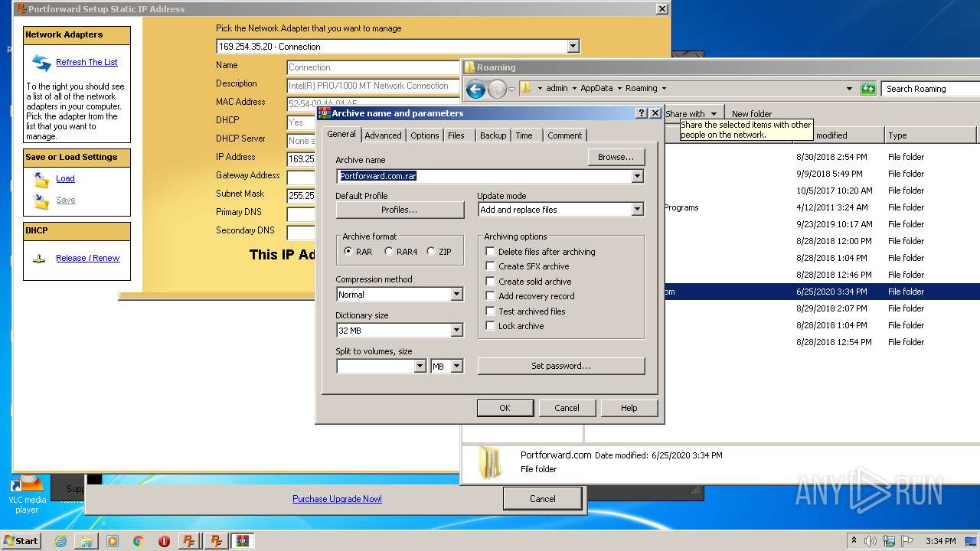Open Google Chrome from the taskbar
980x551 pixels.
[x=138, y=541]
